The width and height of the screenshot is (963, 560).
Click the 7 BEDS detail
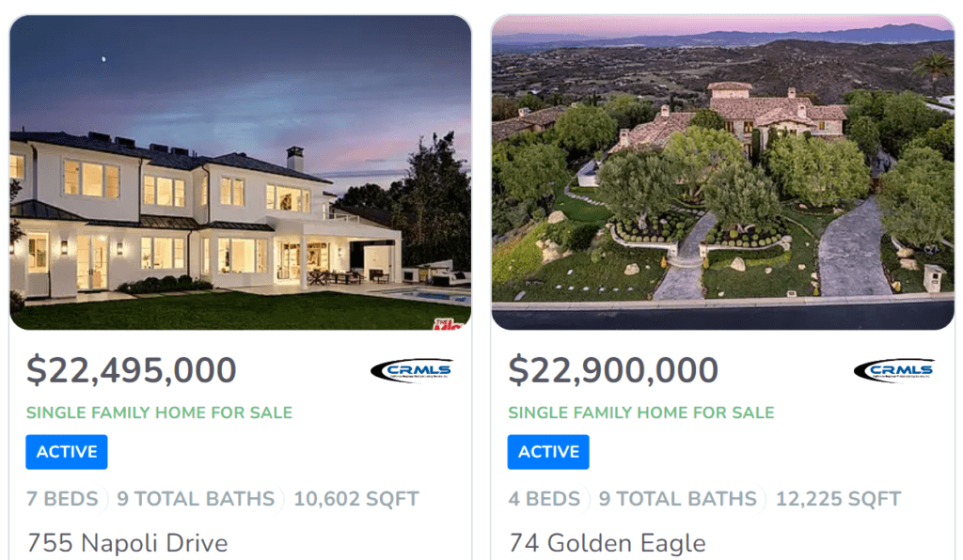62,499
